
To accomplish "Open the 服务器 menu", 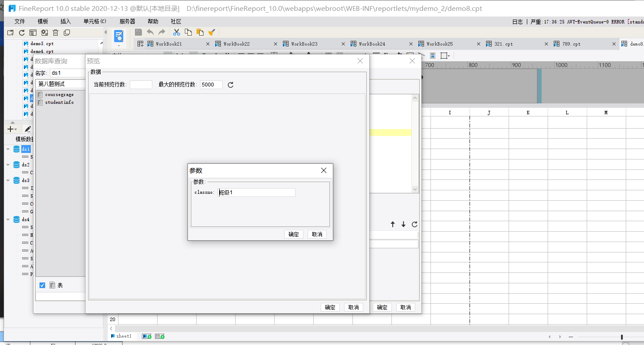I will point(127,21).
